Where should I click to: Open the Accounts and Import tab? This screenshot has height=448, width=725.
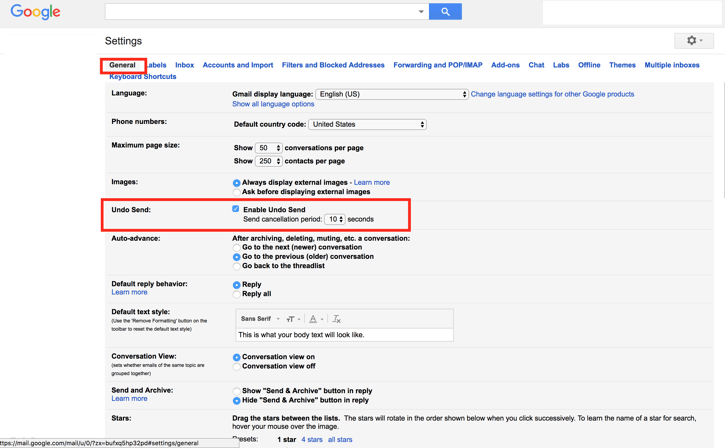pyautogui.click(x=238, y=65)
